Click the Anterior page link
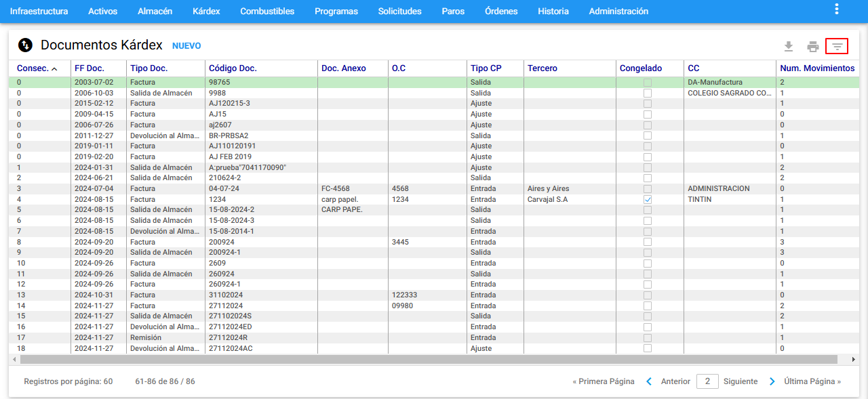 pos(675,381)
